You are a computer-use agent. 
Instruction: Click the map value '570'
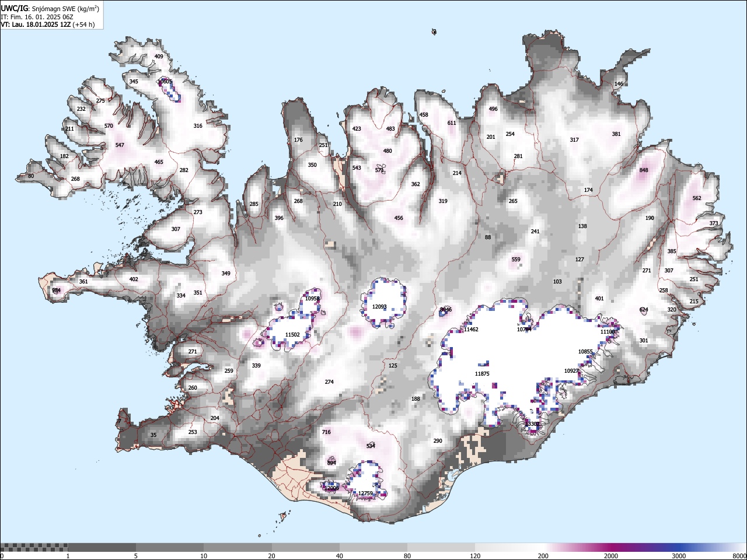point(109,126)
